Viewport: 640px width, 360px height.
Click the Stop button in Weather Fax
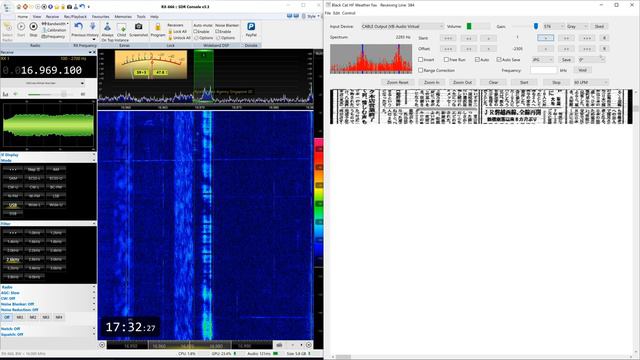pyautogui.click(x=556, y=82)
